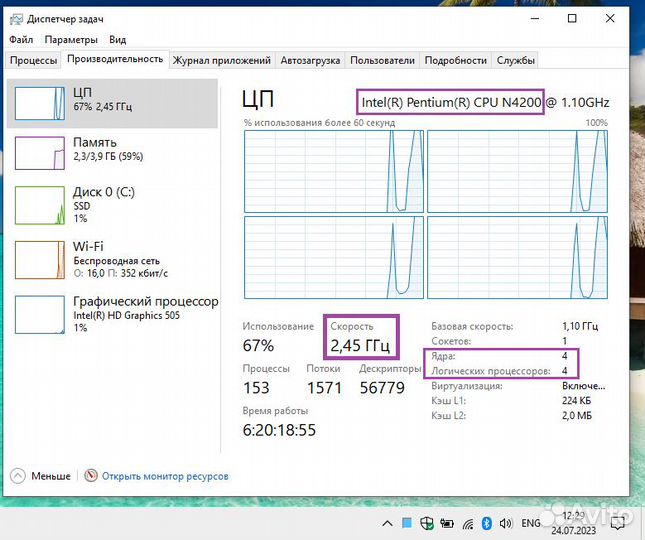Click the Bluetooth tray icon
Screen dimensions: 645x540
click(x=487, y=524)
